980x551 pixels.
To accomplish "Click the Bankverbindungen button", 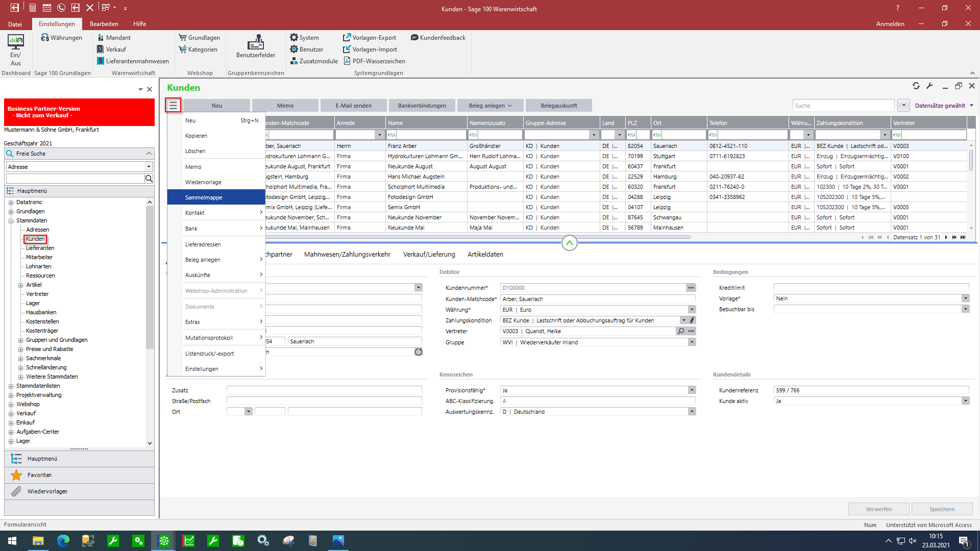I will click(x=422, y=106).
